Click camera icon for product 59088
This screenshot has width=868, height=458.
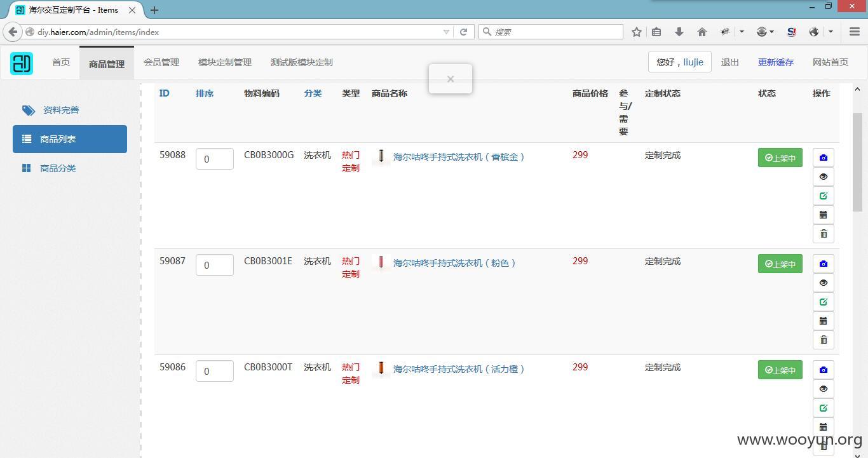click(x=824, y=158)
